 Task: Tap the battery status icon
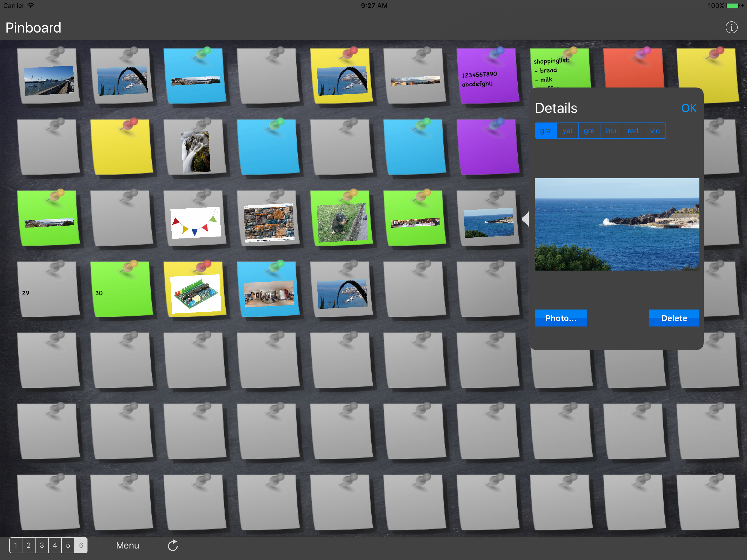(732, 6)
